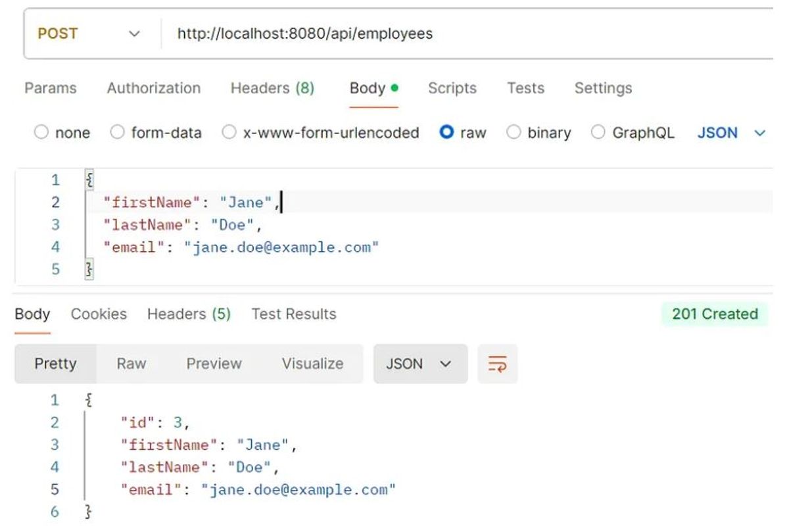Select the GraphQL body radio option
Viewport: 789px width, 532px height.
click(x=598, y=133)
